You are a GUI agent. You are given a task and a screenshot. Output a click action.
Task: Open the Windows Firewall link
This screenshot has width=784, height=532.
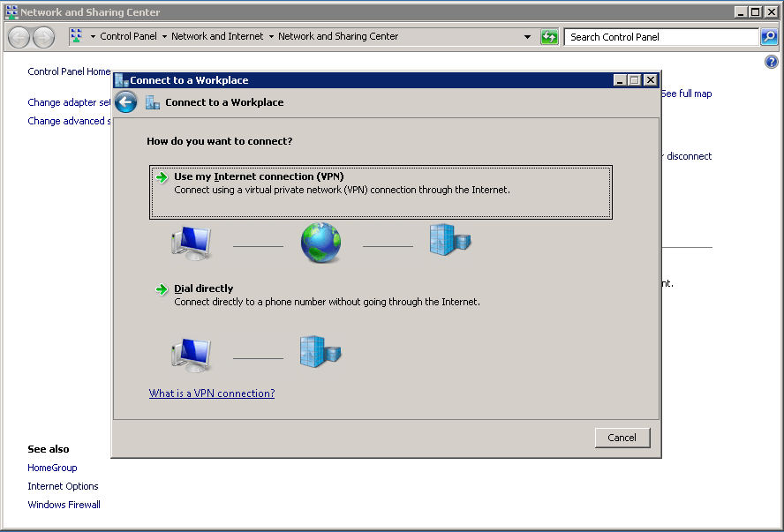pos(64,505)
